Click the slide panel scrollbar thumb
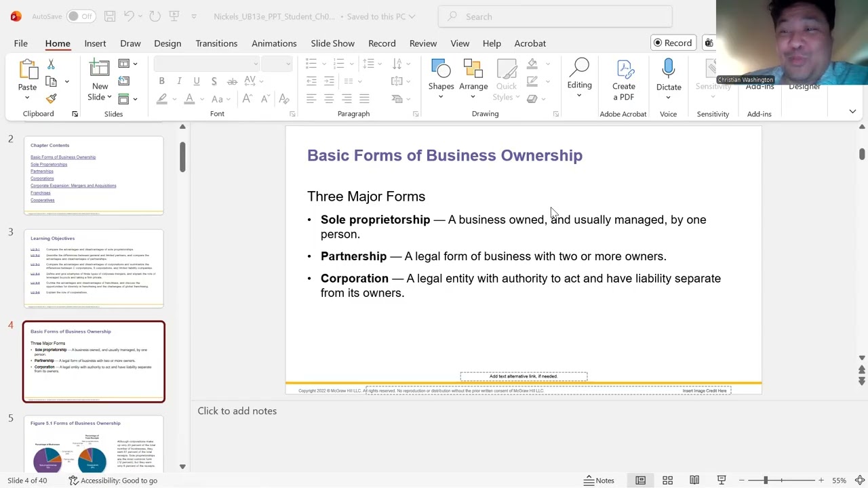Screen dimensions: 868x488 182,157
